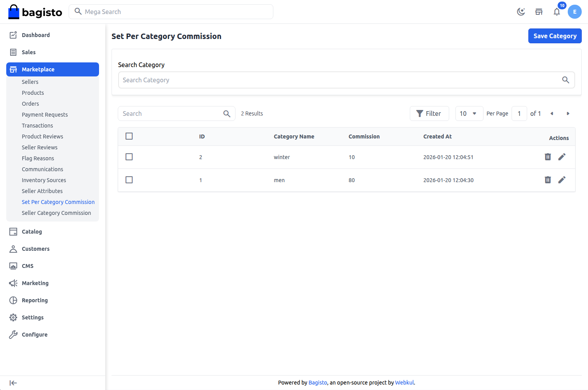Click the next page arrow in pagination
This screenshot has height=390, width=588.
tap(568, 113)
